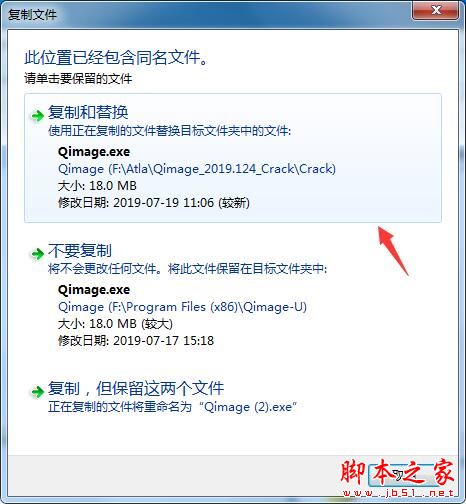Click the 大小: 18.0 MB (较大) line
This screenshot has height=504, width=466.
click(115, 324)
